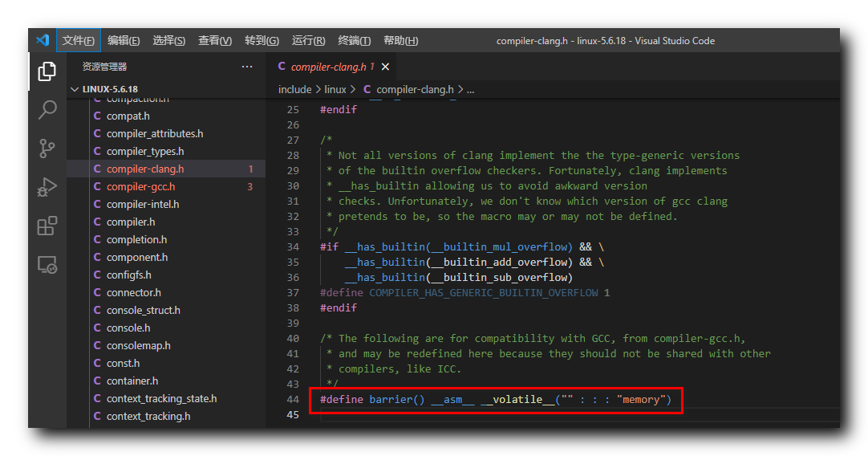
Task: Open the 帮助(H) menu
Action: [x=401, y=40]
